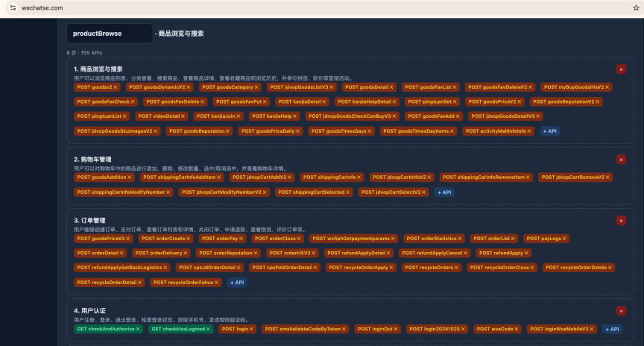Viewport: 644px width, 346px height.
Task: Select the POST orderDelivery chip label
Action: [x=159, y=253]
